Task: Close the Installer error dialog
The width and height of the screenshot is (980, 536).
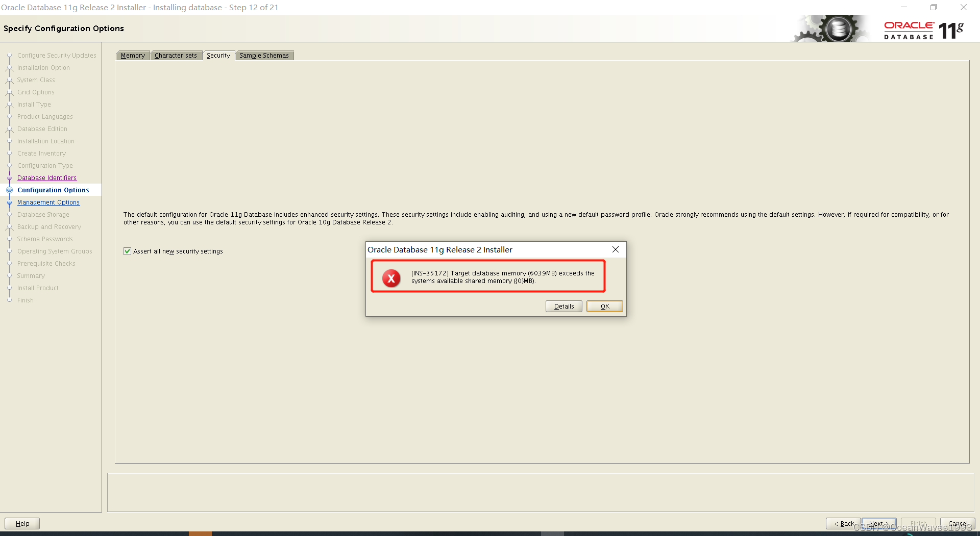Action: tap(616, 249)
